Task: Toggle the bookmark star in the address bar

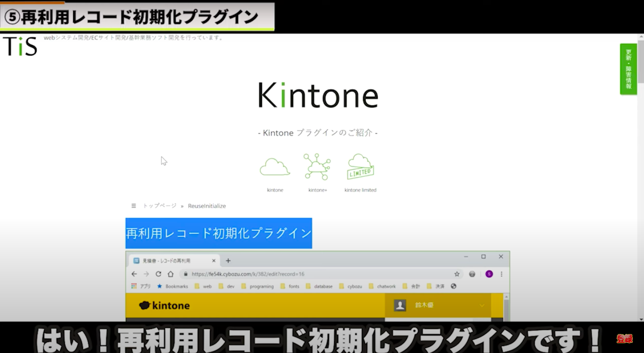Action: coord(457,273)
